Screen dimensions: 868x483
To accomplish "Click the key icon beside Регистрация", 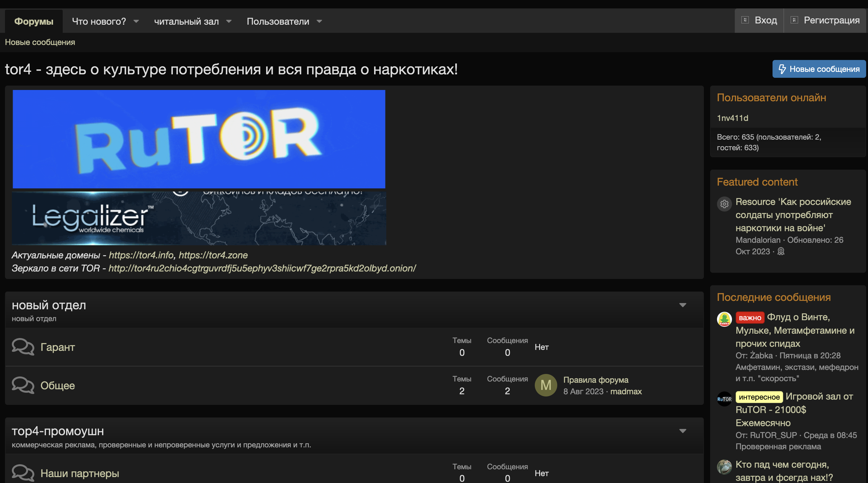I will [x=795, y=20].
